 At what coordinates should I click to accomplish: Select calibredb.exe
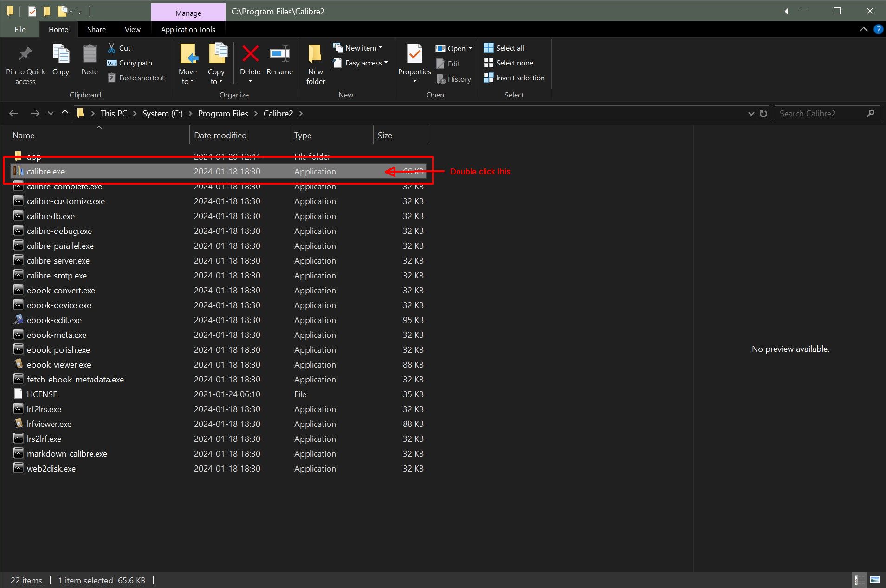click(218, 216)
